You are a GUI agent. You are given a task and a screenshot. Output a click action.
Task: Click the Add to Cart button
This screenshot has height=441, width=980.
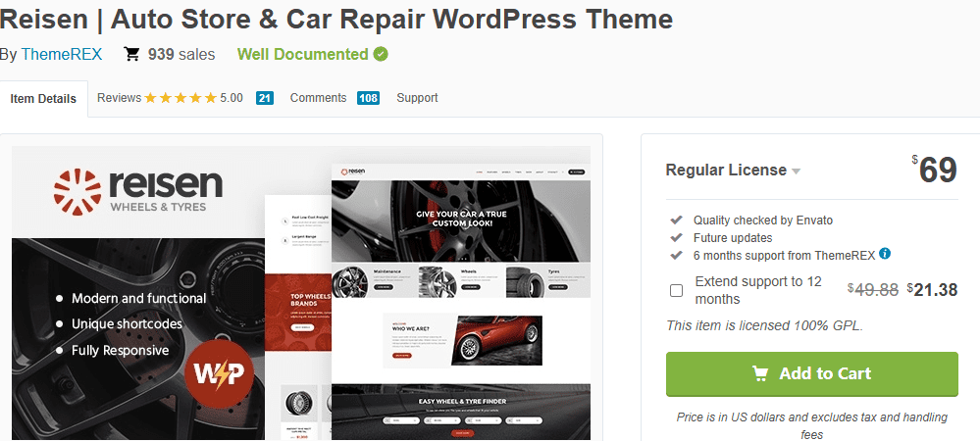click(812, 373)
